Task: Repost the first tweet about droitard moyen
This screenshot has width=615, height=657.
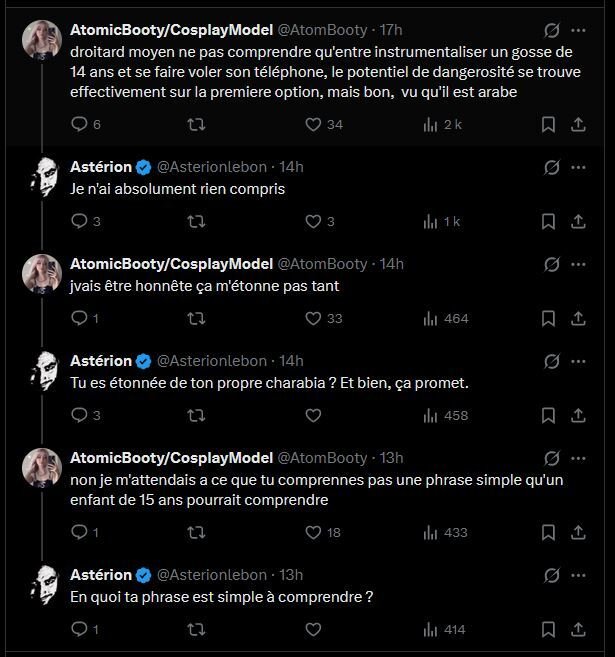Action: pyautogui.click(x=196, y=124)
